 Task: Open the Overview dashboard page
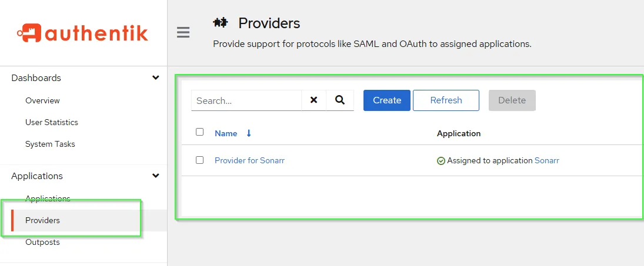click(x=42, y=100)
